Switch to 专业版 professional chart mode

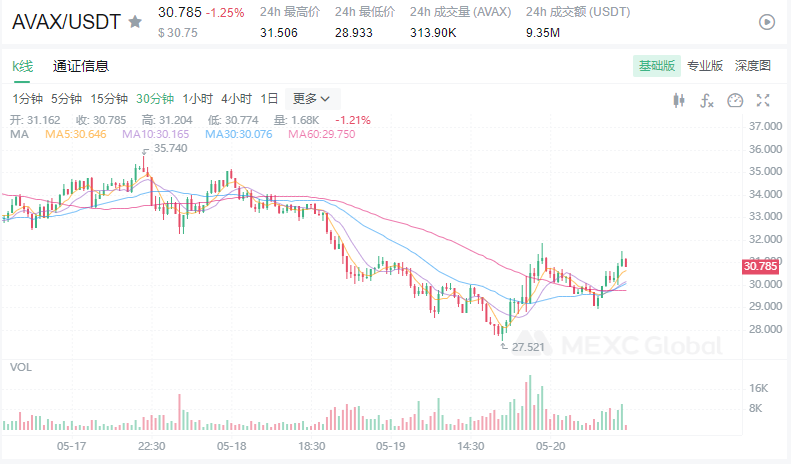(704, 66)
